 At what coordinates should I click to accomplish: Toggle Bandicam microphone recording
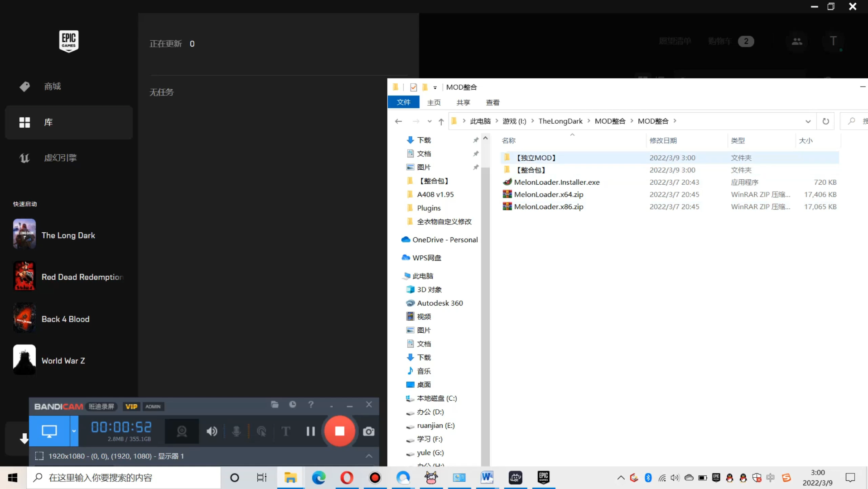236,431
